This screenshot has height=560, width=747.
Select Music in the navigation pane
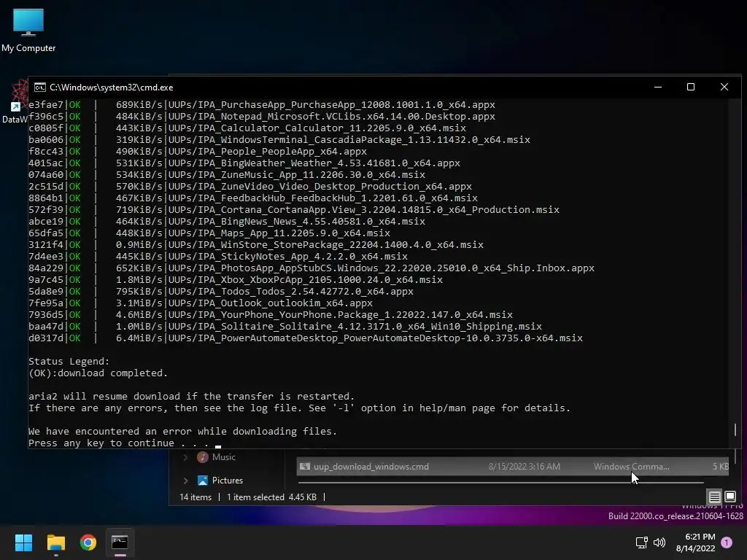(x=224, y=457)
